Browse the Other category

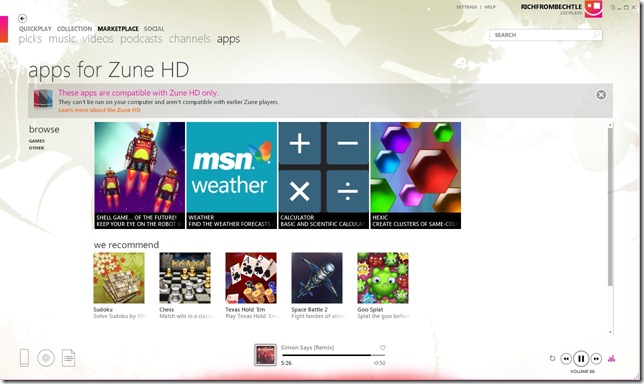36,148
